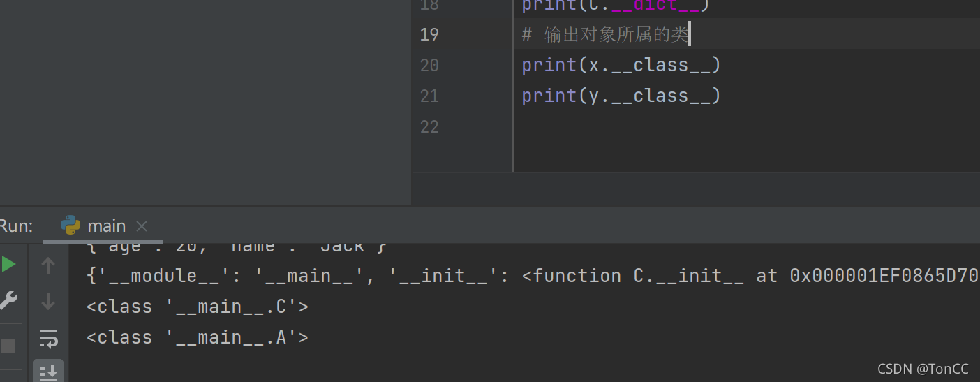Screen dimensions: 980x382
Task: Click output line <class '__main__.C'>
Action: point(198,307)
